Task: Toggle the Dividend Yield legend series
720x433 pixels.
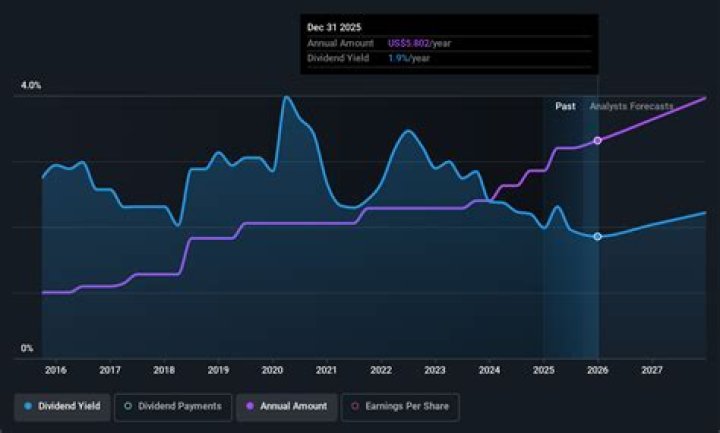Action: pyautogui.click(x=62, y=406)
